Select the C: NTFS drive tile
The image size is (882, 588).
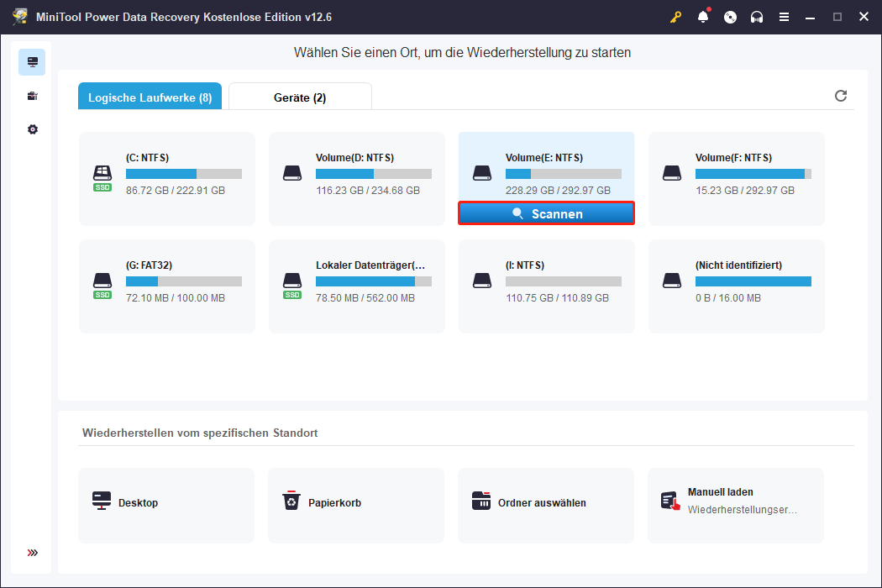pyautogui.click(x=167, y=179)
